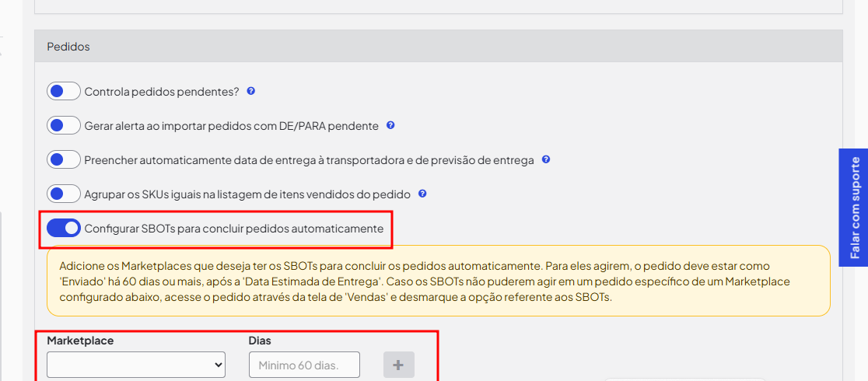The height and width of the screenshot is (381, 868).
Task: Open help icon for Controla pedidos pendentes
Action: point(251,91)
